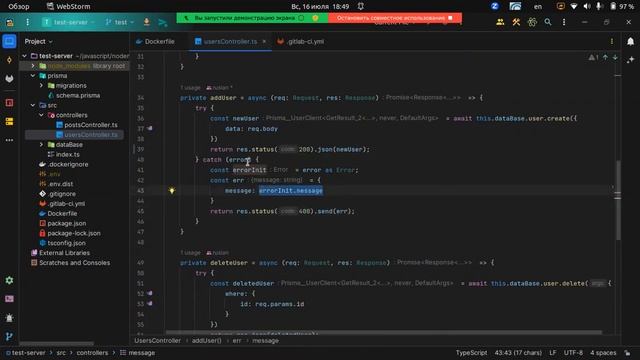640x360 pixels.
Task: Click the UsersController breadcrumb
Action: (158, 340)
